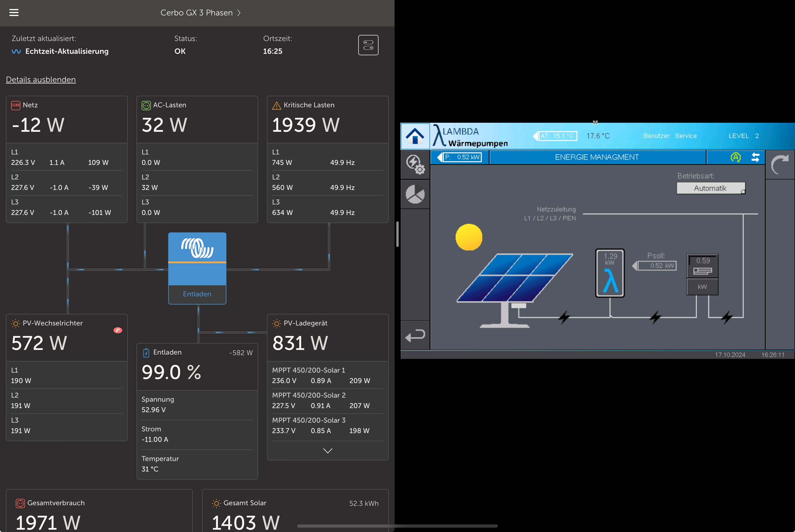
Task: Click the swap arrows icon
Action: (x=755, y=157)
